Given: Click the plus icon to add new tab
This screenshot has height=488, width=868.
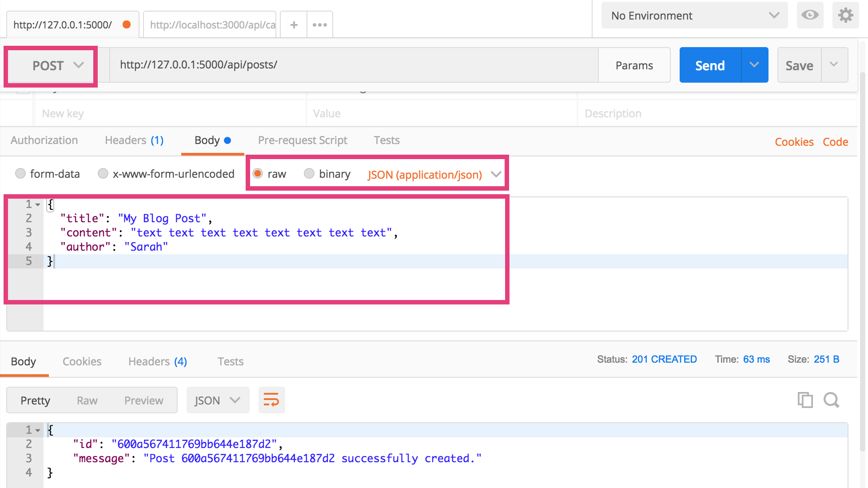Looking at the screenshot, I should click(x=294, y=25).
